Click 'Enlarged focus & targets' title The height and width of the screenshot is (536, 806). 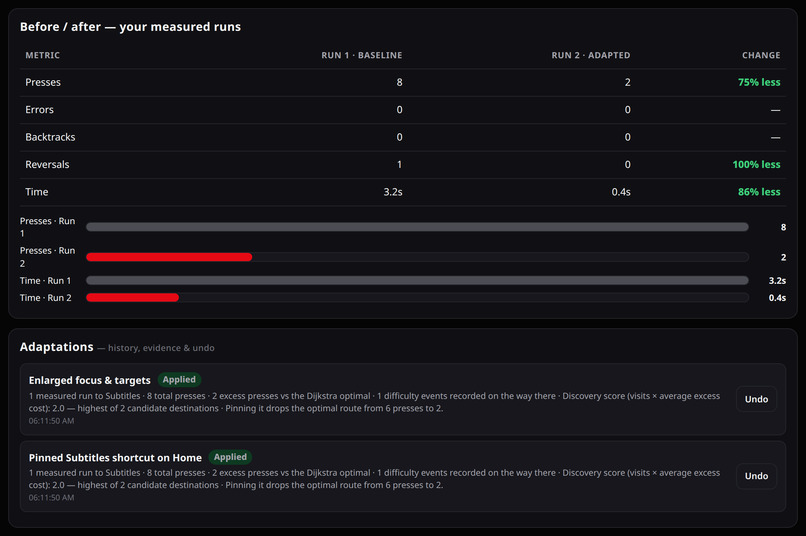pos(89,380)
